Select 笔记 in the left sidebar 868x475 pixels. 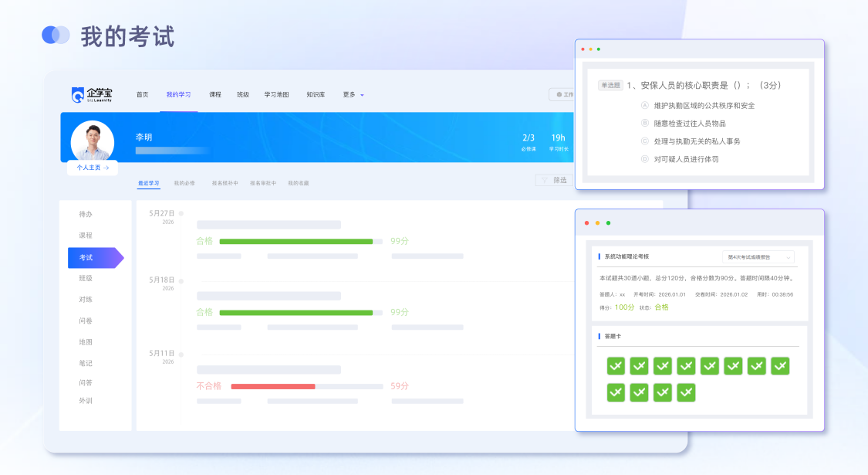tap(85, 363)
